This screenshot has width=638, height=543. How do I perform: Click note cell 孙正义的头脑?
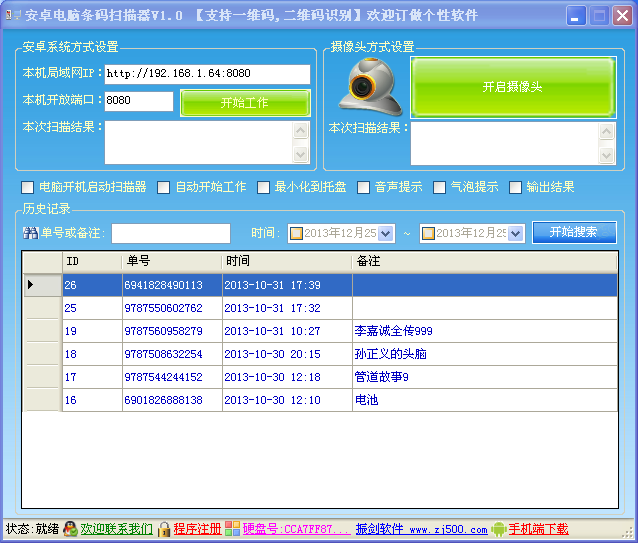tap(485, 354)
